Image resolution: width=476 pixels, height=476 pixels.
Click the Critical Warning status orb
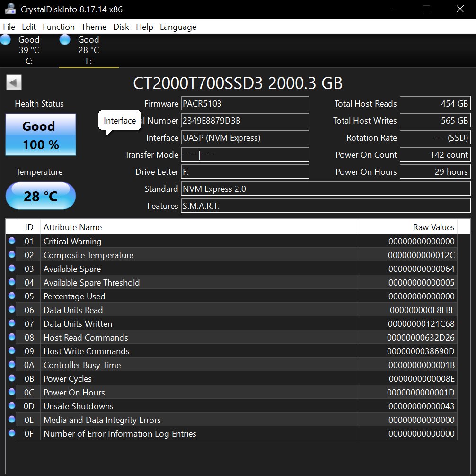(12, 241)
